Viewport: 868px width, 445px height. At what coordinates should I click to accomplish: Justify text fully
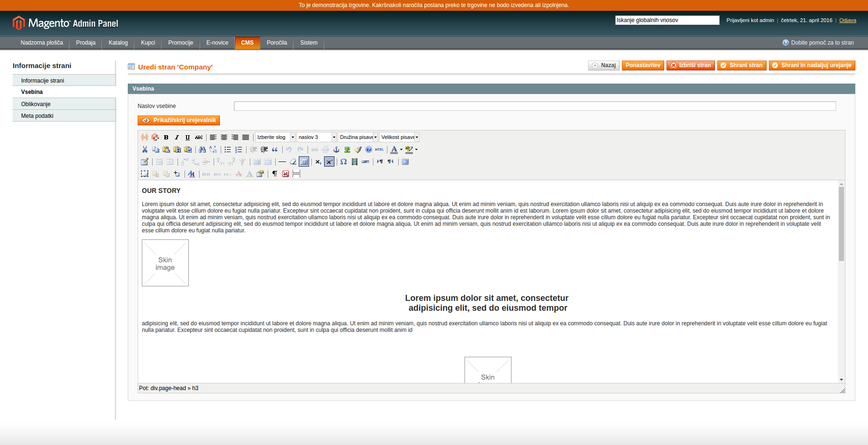pos(246,137)
